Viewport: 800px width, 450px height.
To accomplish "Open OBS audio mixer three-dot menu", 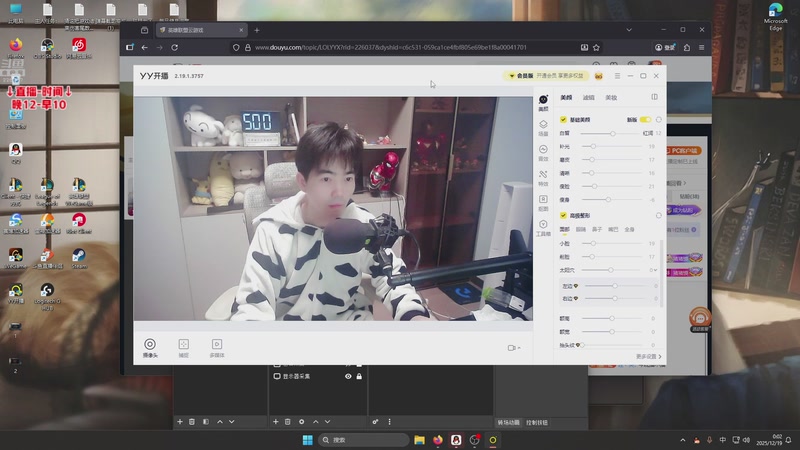I will tap(389, 421).
